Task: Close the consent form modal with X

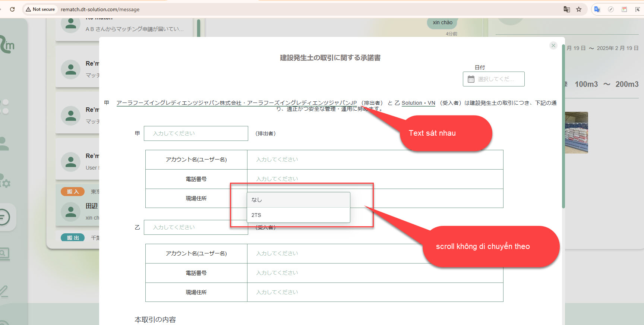Action: pyautogui.click(x=553, y=45)
